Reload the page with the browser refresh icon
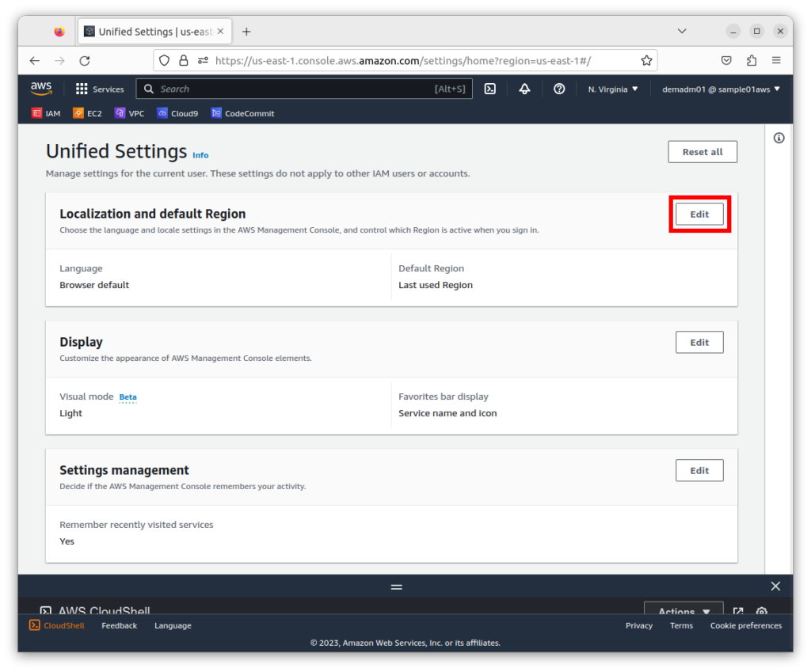Screen dimensions: 811x672 85,60
